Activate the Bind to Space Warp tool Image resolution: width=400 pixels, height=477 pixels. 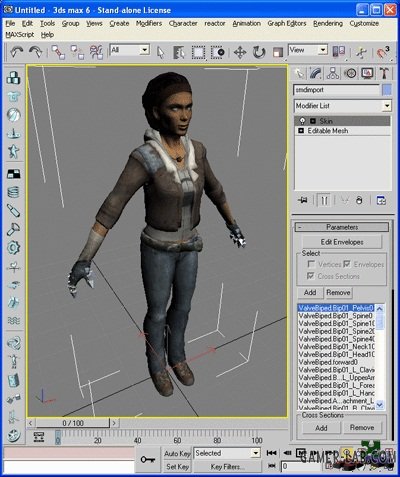coord(96,52)
